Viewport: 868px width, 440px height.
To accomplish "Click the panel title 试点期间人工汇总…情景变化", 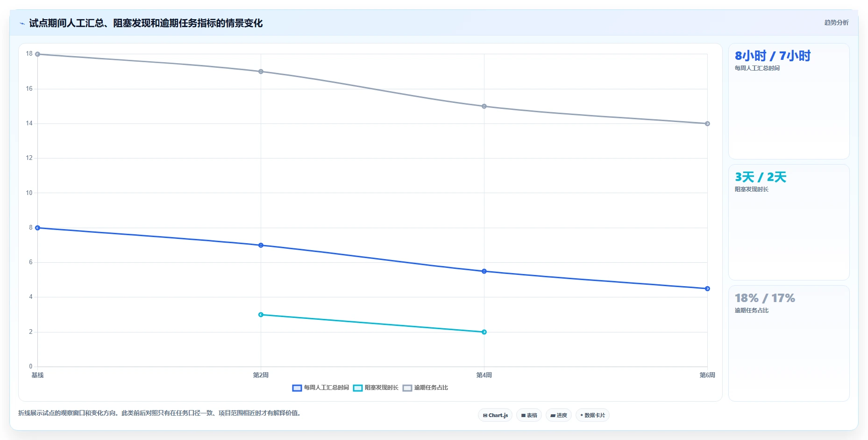I will pos(146,23).
